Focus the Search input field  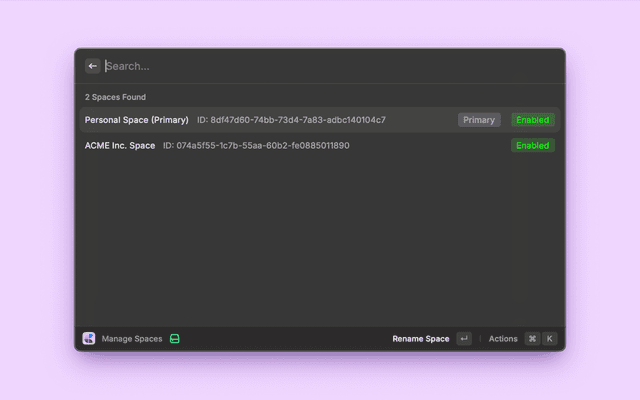[x=320, y=66]
